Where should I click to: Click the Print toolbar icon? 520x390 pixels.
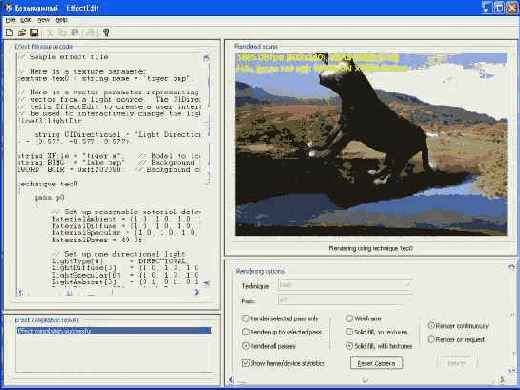click(x=91, y=33)
